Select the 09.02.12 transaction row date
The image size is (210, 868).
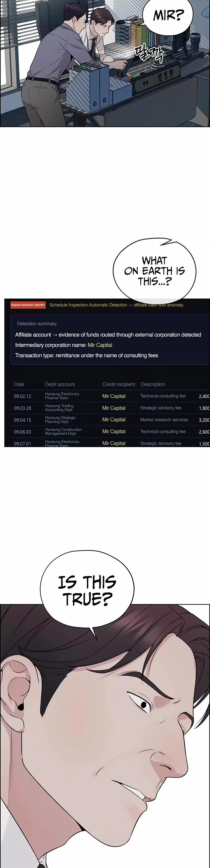22,396
